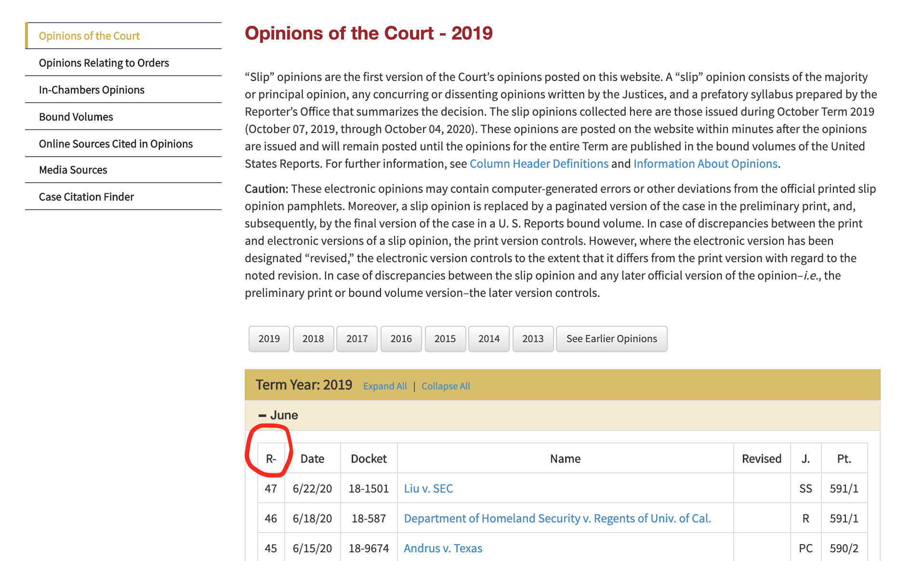This screenshot has width=924, height=561.
Task: Open Online Sources Cited in Opinions
Action: point(116,144)
